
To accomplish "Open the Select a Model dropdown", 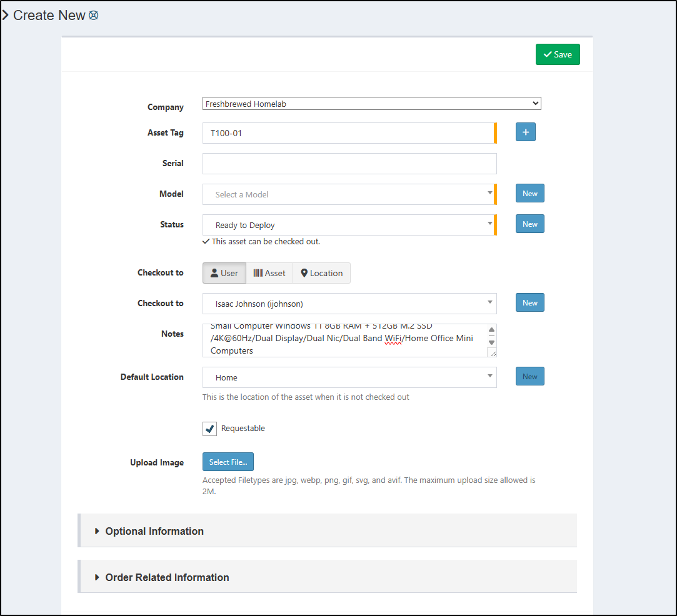I will (x=349, y=194).
